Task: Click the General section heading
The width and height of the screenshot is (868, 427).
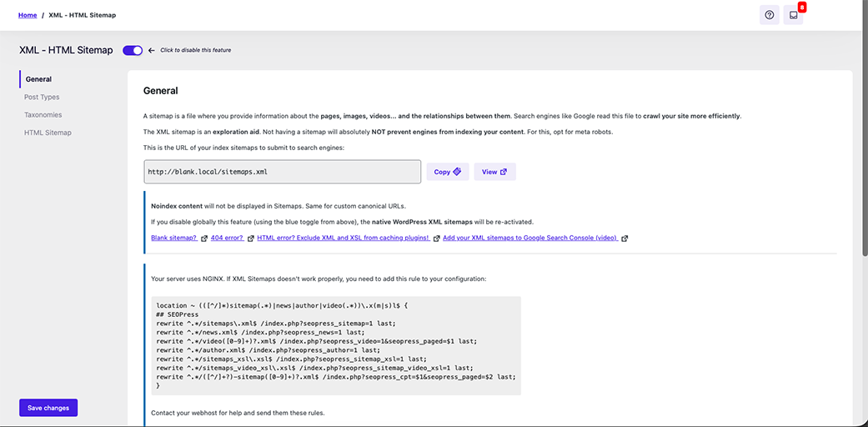Action: (x=161, y=91)
